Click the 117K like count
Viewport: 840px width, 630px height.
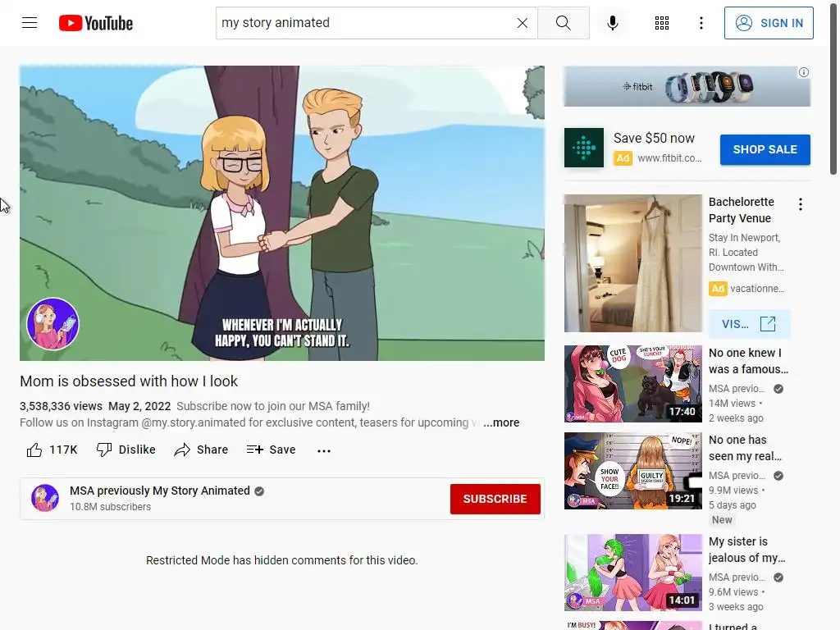point(64,450)
